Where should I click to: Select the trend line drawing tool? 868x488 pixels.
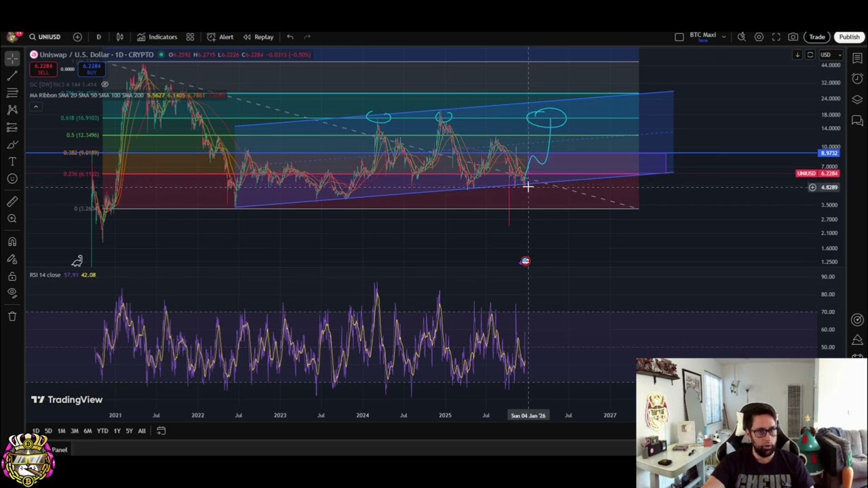point(12,75)
